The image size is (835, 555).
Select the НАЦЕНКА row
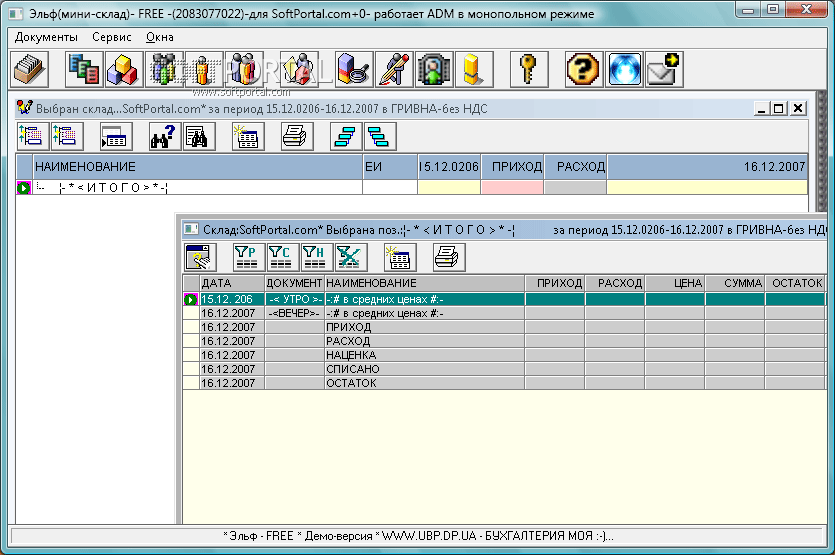(x=504, y=355)
